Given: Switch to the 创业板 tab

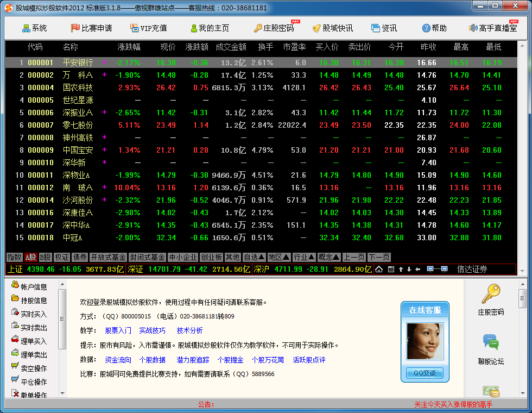Looking at the screenshot, I should click(x=211, y=257).
